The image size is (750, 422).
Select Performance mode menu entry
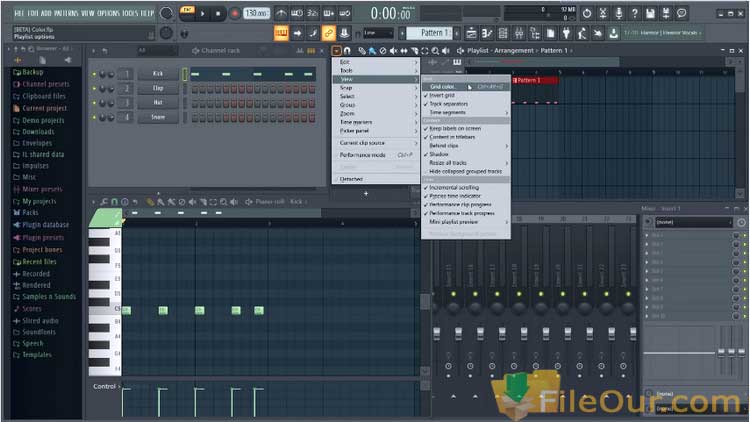(x=376, y=155)
